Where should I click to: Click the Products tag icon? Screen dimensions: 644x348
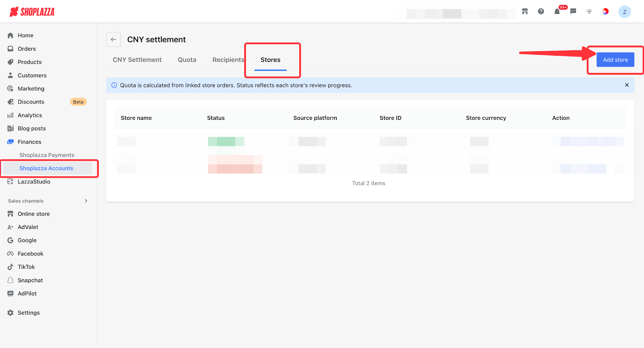pos(10,62)
